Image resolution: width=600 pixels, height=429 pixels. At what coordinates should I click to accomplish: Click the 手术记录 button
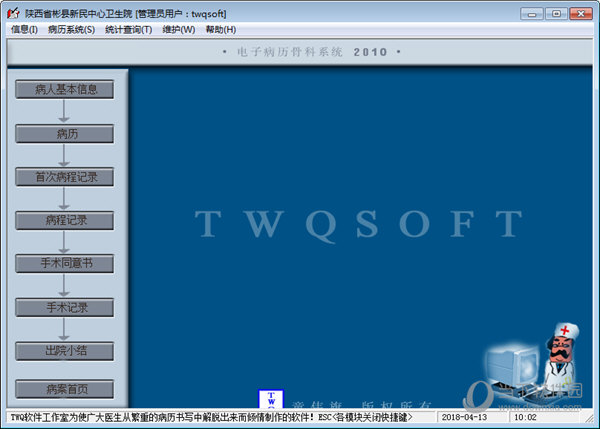(x=65, y=307)
